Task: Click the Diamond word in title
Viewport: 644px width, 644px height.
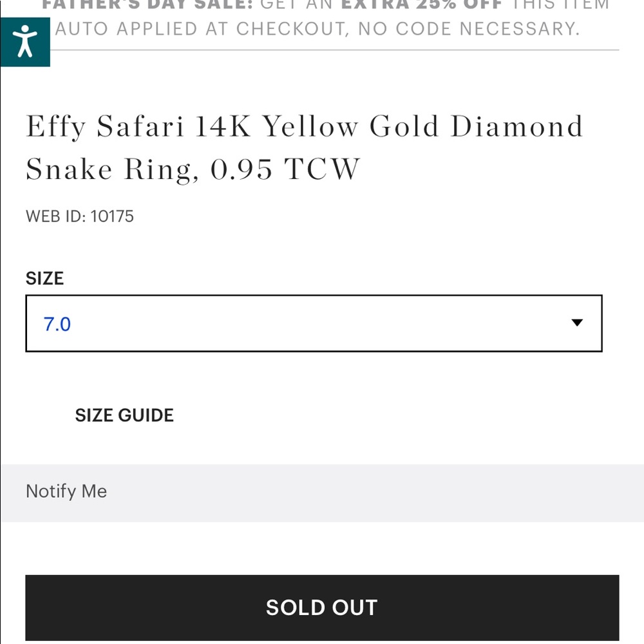Action: pos(516,126)
